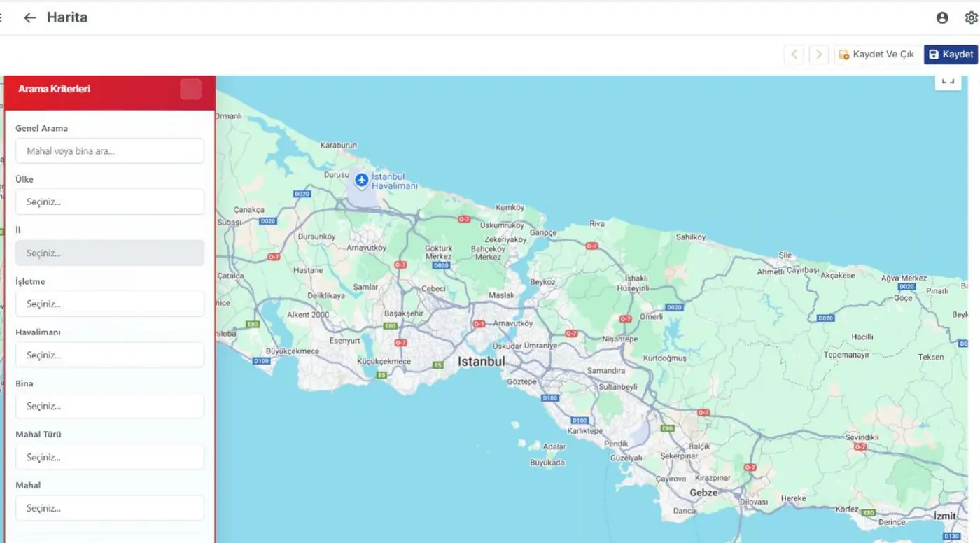
Task: Open the İl dropdown
Action: (x=110, y=253)
